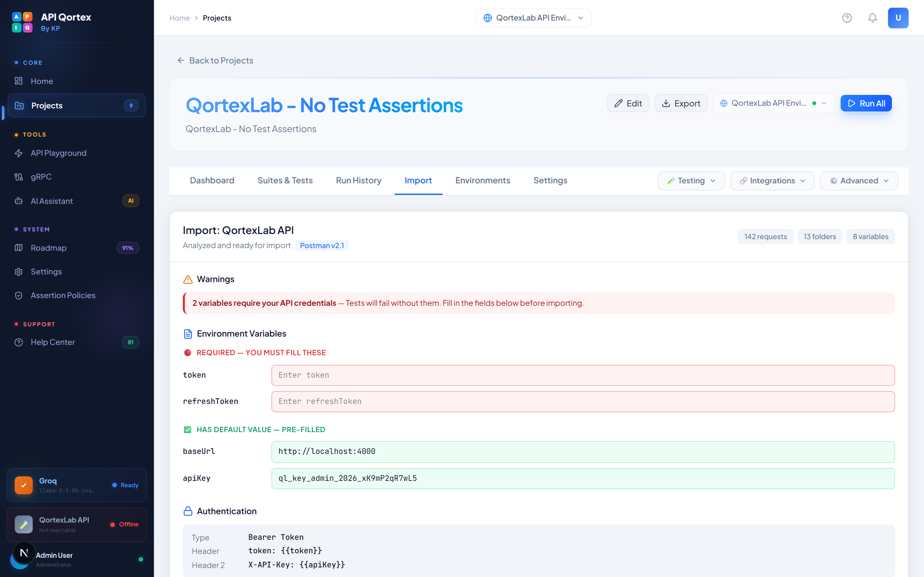Click the apiKey pre-filled field
Screen dimensions: 924x577
tap(583, 478)
